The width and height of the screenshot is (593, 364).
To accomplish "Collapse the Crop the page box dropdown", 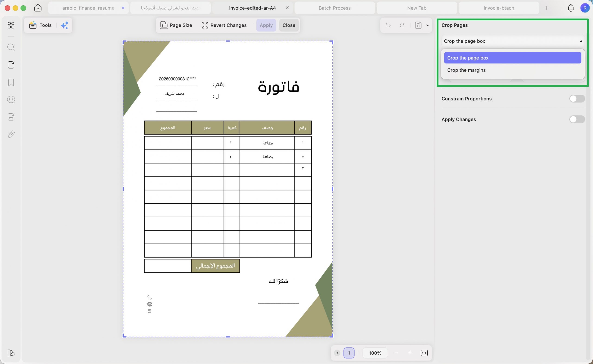I will point(513,41).
